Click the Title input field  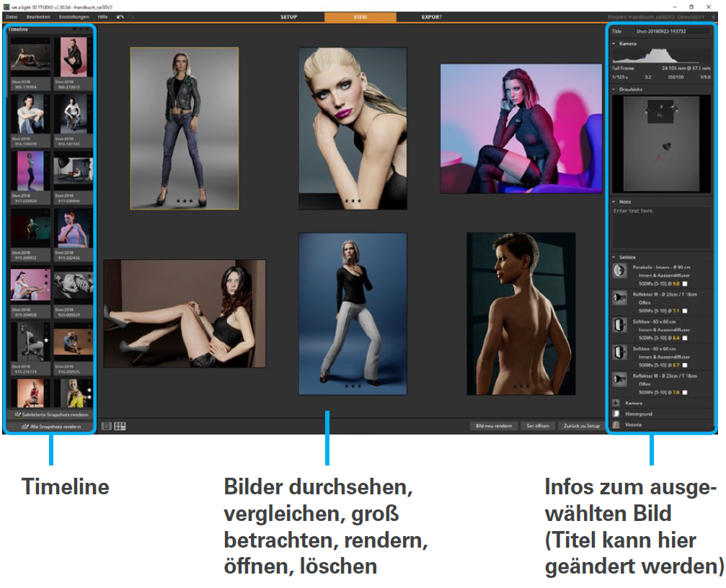click(670, 32)
